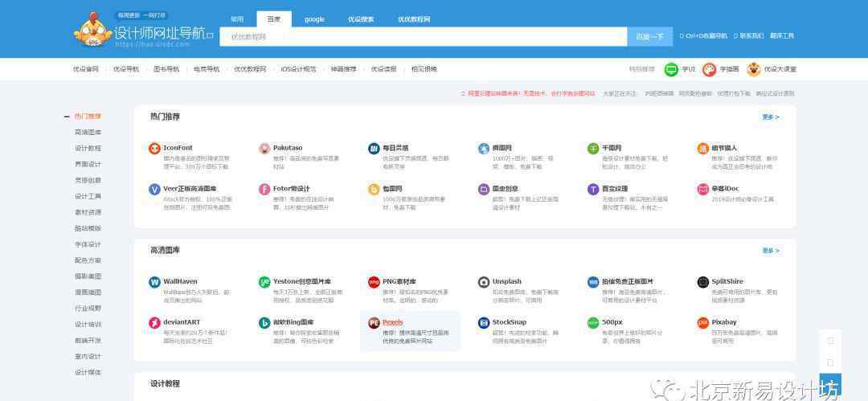Select 配色方案 in the left sidebar

click(x=88, y=261)
